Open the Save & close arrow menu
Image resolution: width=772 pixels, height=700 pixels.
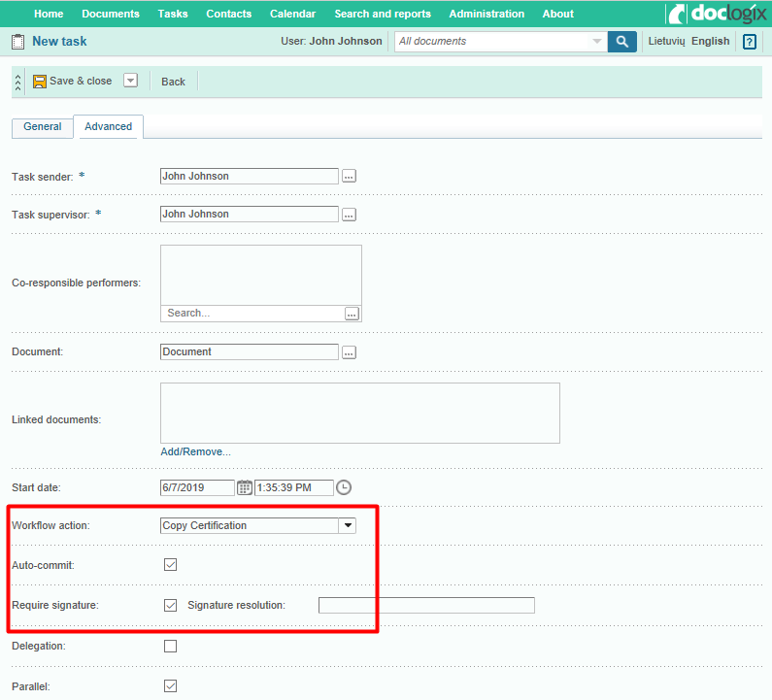pyautogui.click(x=131, y=81)
